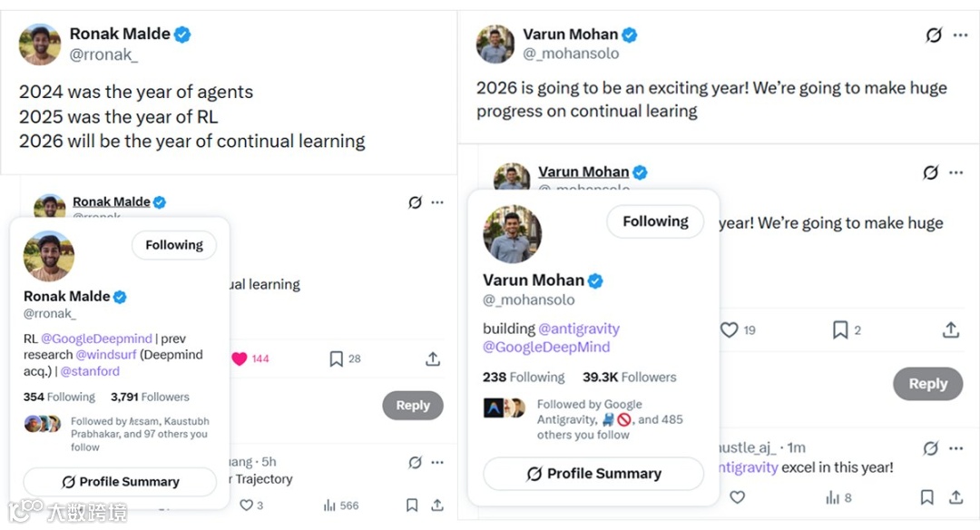Toggle Following button on Ronak Malde's card
The width and height of the screenshot is (980, 530).
click(x=174, y=245)
